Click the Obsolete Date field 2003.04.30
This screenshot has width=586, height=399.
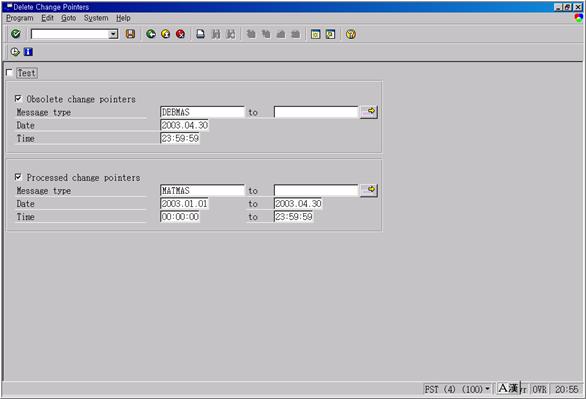point(184,125)
